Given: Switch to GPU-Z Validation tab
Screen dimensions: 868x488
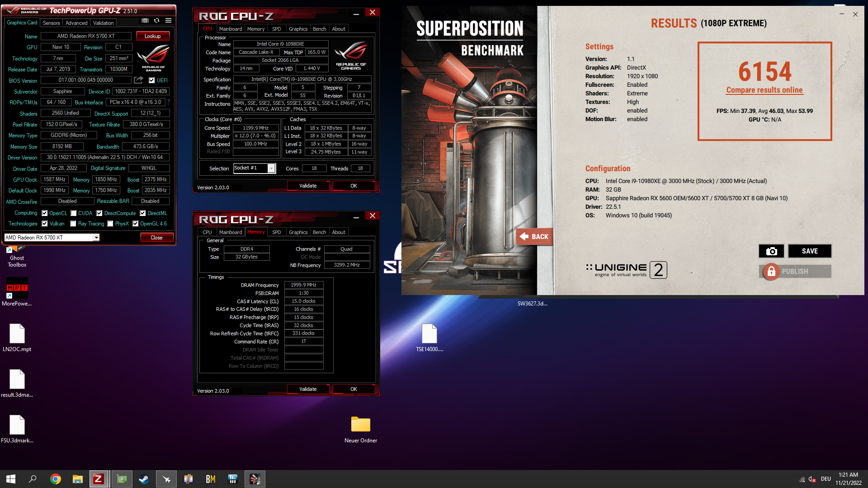Looking at the screenshot, I should (x=104, y=23).
